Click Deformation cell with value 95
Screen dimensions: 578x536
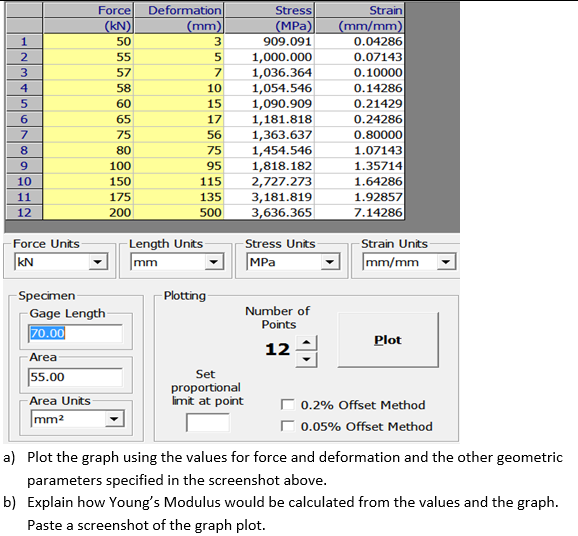(x=179, y=166)
